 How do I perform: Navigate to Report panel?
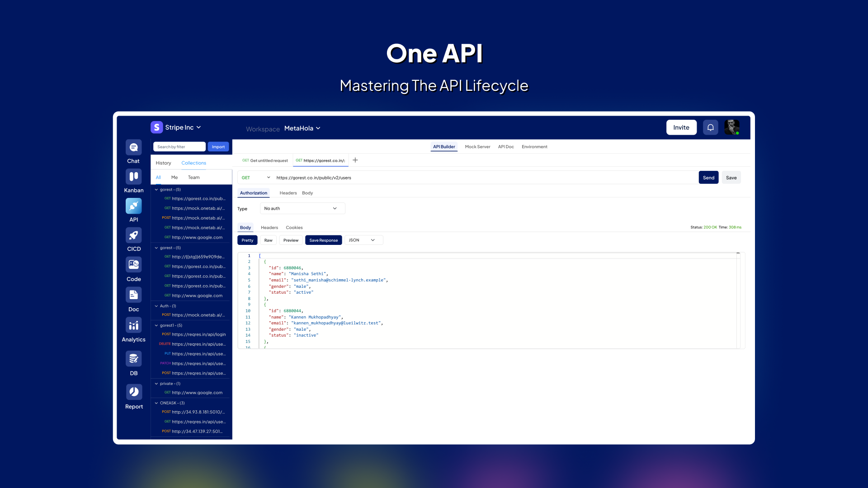click(x=133, y=396)
